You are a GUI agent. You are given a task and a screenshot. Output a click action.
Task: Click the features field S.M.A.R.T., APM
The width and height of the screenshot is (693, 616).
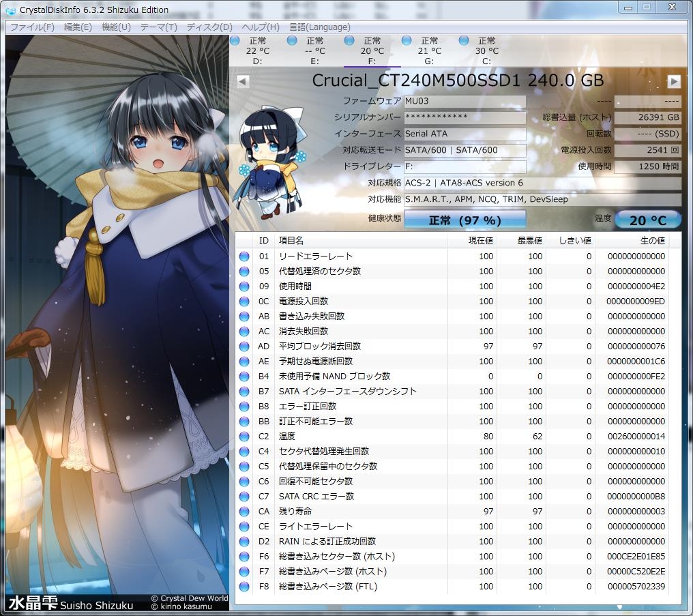pyautogui.click(x=542, y=199)
